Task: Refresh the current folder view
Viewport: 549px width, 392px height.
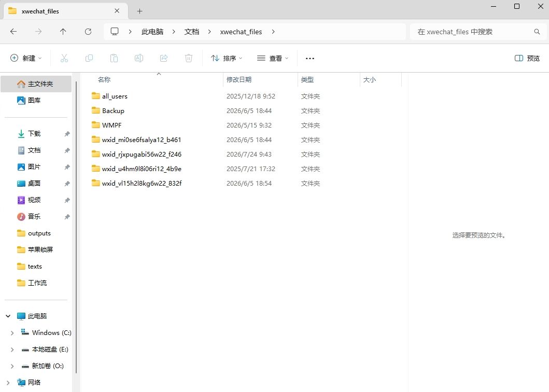Action: pos(88,32)
